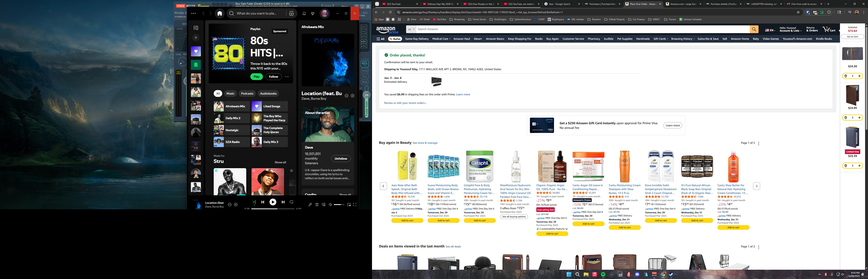868x279 pixels.
Task: Enable the Podcasts filter chip
Action: 247,94
